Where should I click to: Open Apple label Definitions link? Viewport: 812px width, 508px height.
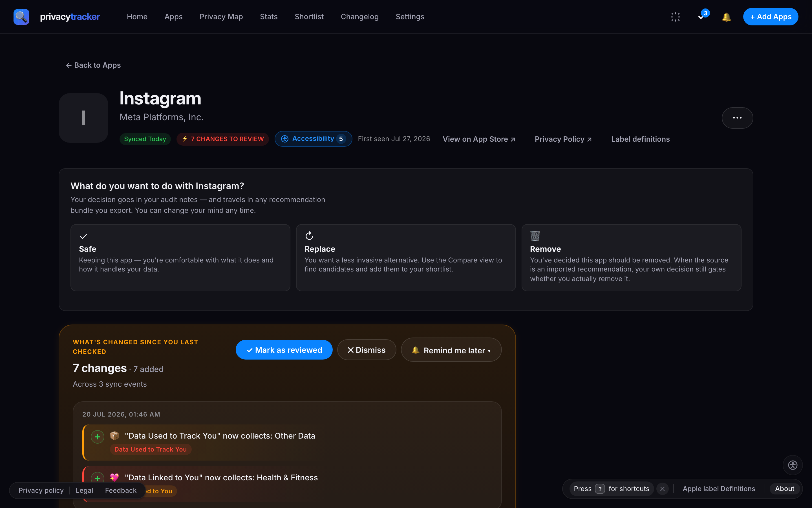pos(719,489)
